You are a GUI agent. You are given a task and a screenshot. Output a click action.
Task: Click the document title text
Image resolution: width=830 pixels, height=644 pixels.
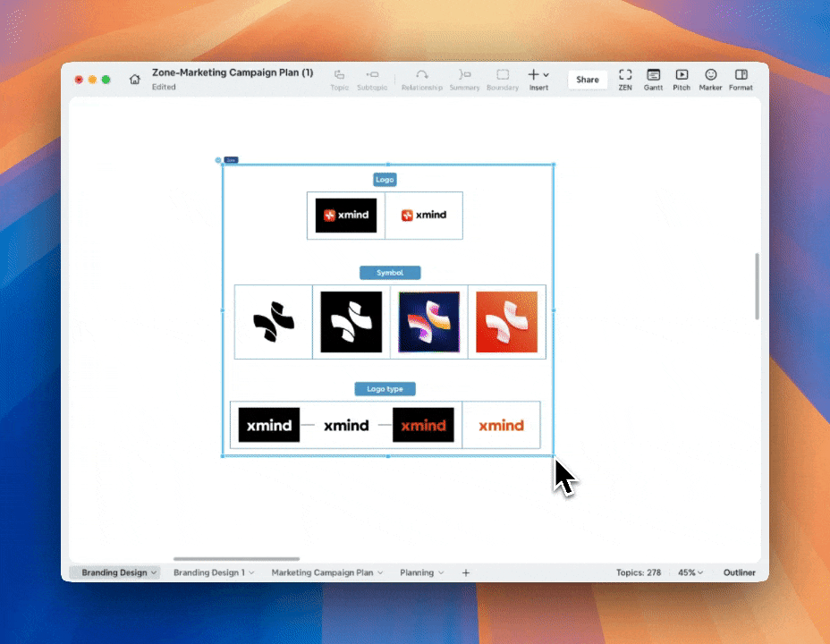[233, 72]
